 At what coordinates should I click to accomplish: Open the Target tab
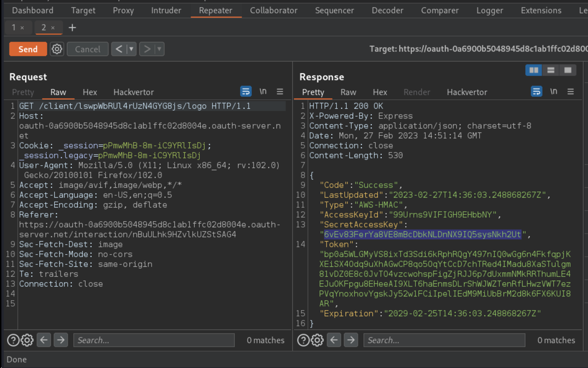(83, 11)
